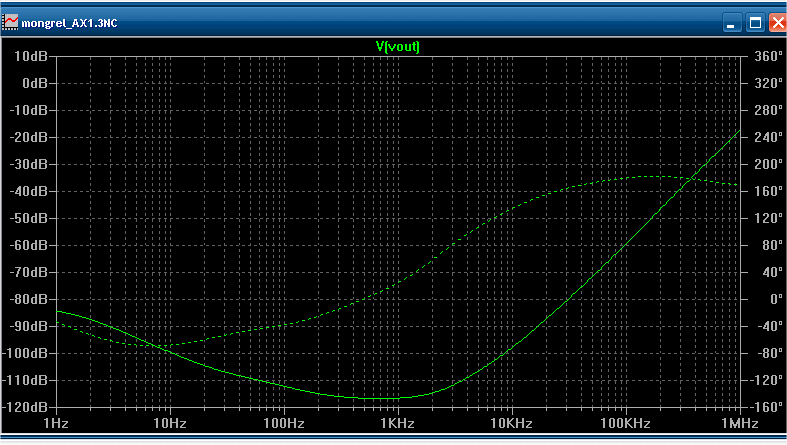Maximize the mongrel_AX1.3NC plot window
Screen dimensions: 787x445
(755, 23)
